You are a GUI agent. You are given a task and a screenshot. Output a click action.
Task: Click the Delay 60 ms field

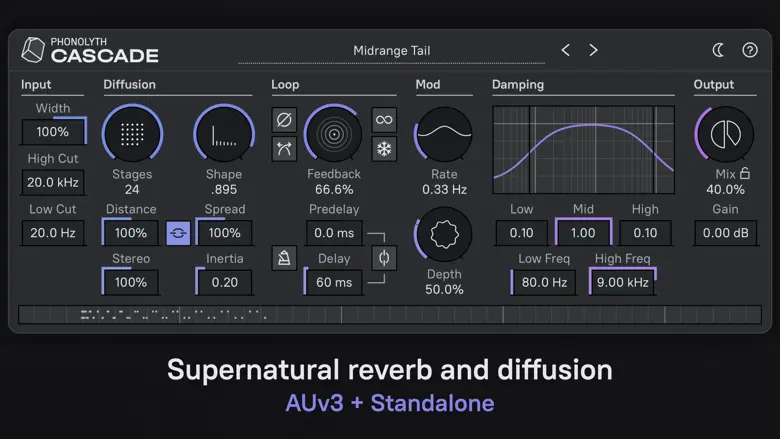click(x=334, y=282)
